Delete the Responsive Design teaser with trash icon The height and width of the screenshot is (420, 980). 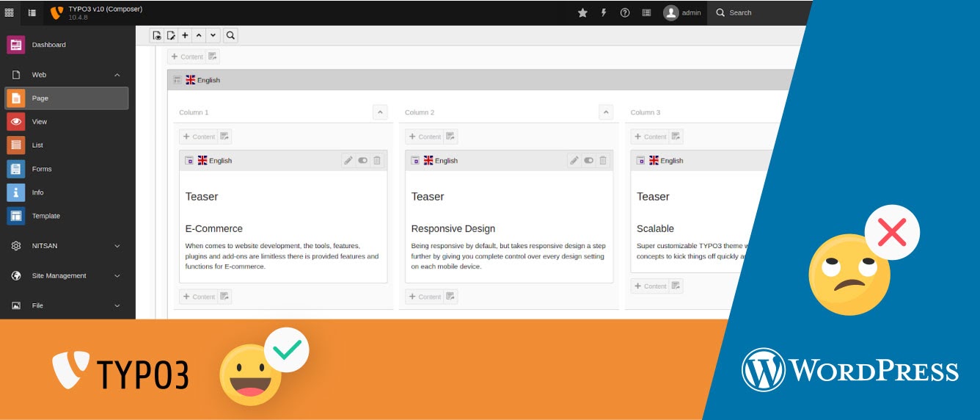[x=603, y=160]
